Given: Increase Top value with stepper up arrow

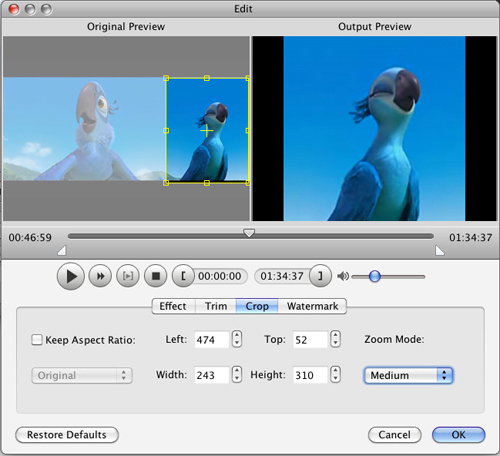Looking at the screenshot, I should click(336, 335).
